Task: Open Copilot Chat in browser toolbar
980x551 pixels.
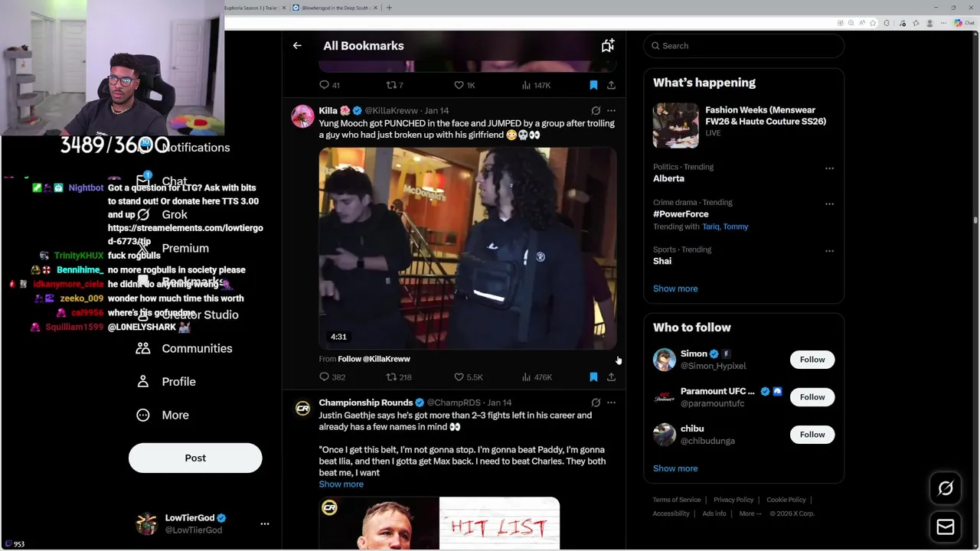Action: tap(963, 23)
